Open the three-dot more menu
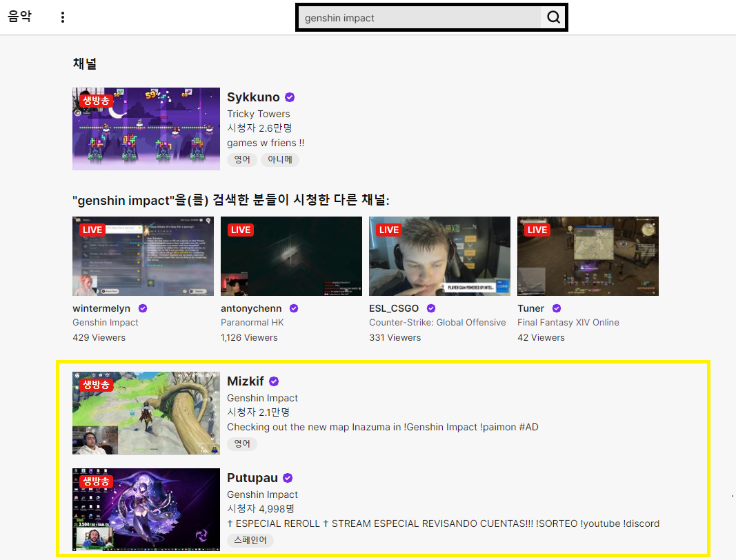736x560 pixels. [x=63, y=17]
